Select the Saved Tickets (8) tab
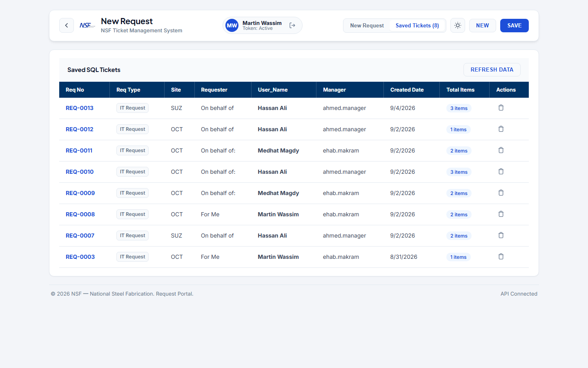588x368 pixels. coord(417,25)
